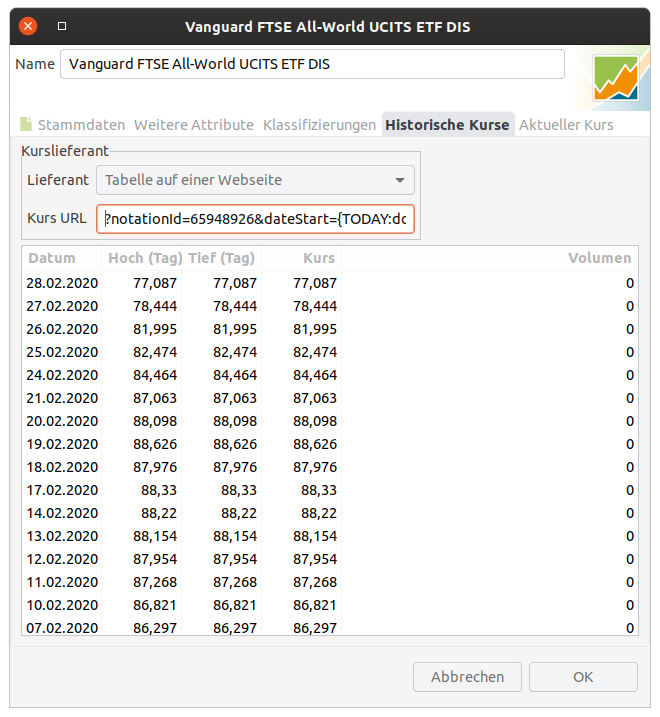Select the row dated 20.02.2020

tap(330, 421)
